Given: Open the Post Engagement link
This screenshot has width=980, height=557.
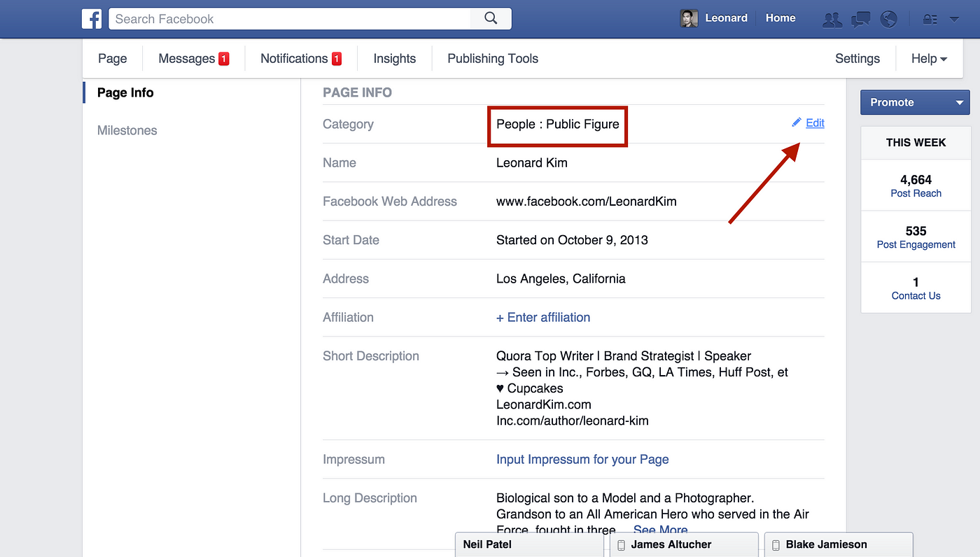Looking at the screenshot, I should click(x=916, y=244).
